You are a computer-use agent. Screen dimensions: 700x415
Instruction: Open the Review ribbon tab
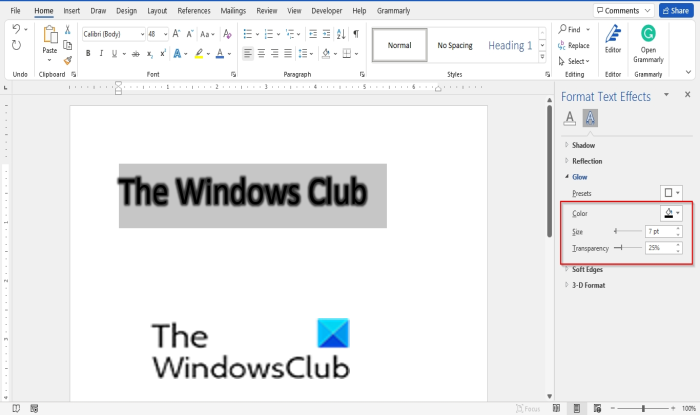[267, 11]
